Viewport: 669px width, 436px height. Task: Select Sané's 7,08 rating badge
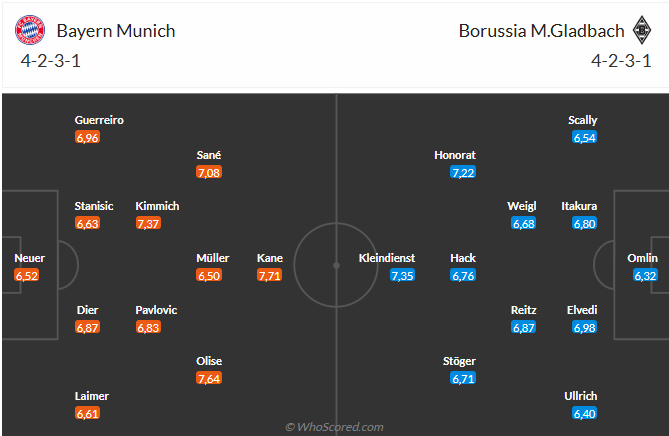[x=209, y=173]
